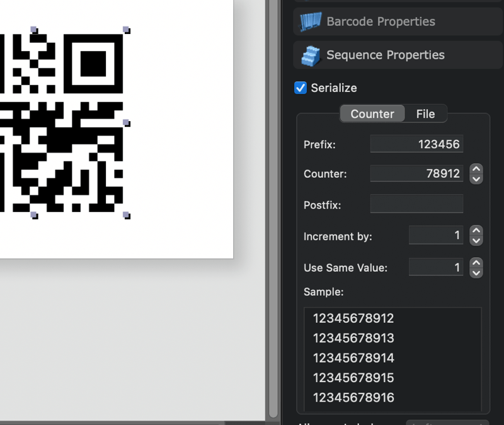Select the Counter tab
The image size is (504, 425).
[x=372, y=114]
